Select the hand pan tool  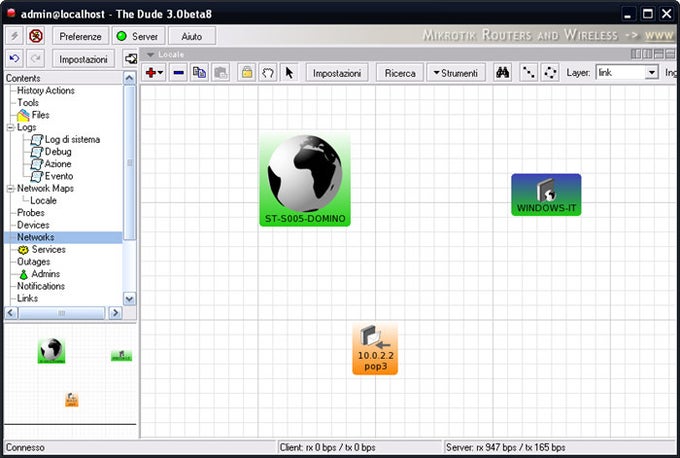pos(268,73)
